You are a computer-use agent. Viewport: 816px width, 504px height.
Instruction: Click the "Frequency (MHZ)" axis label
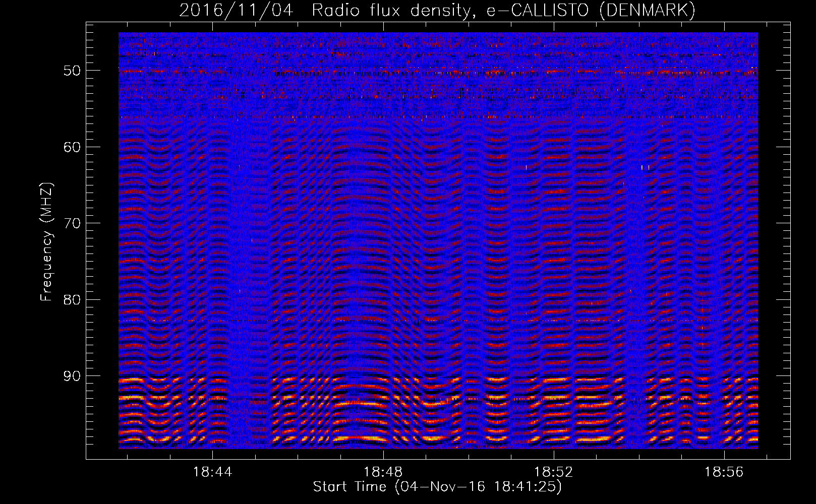pyautogui.click(x=46, y=242)
